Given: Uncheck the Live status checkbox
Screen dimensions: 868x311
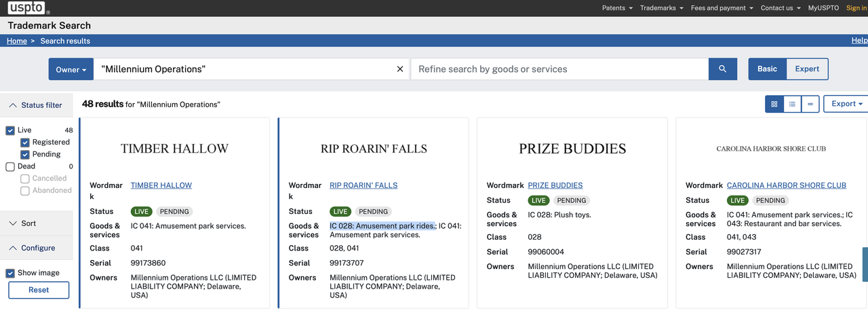Looking at the screenshot, I should point(10,130).
